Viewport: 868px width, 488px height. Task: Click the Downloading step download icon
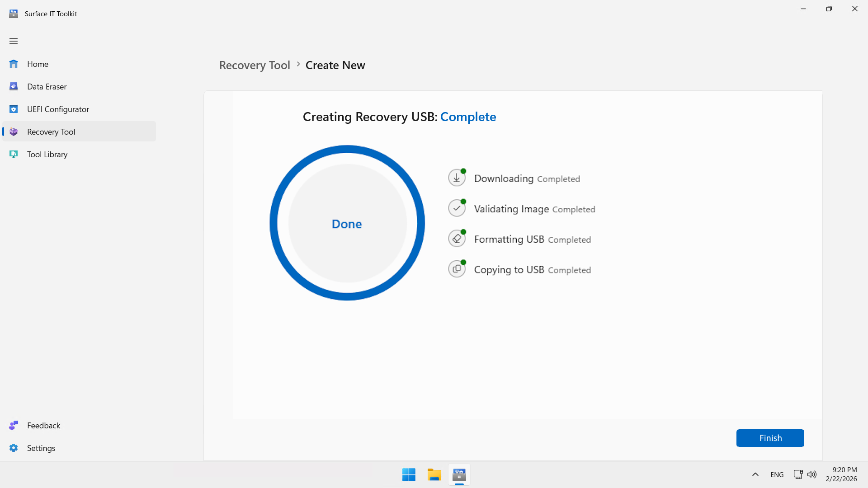pos(457,178)
